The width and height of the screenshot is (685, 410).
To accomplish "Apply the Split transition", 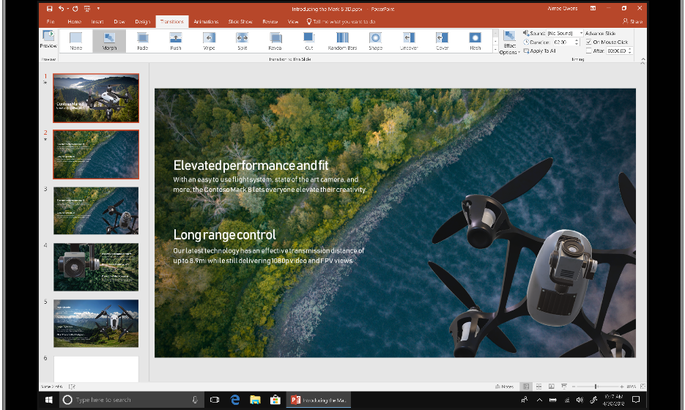I will pos(242,41).
